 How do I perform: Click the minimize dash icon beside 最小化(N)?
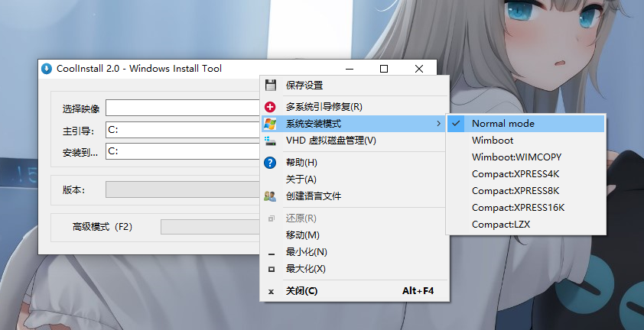pyautogui.click(x=271, y=254)
